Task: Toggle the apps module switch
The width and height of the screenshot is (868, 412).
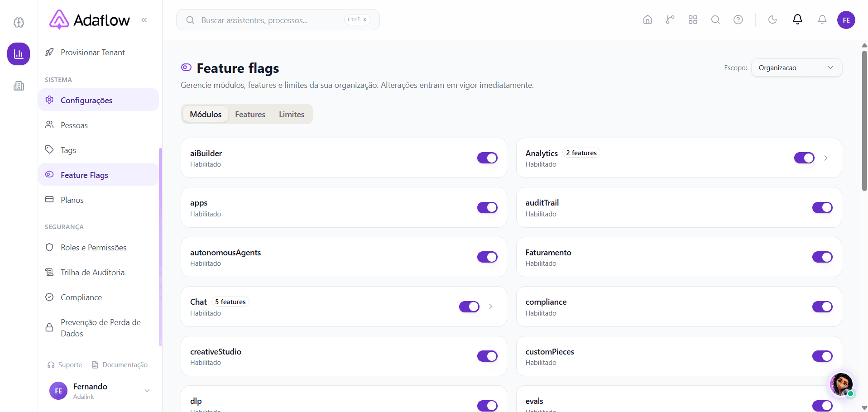Action: coord(487,207)
